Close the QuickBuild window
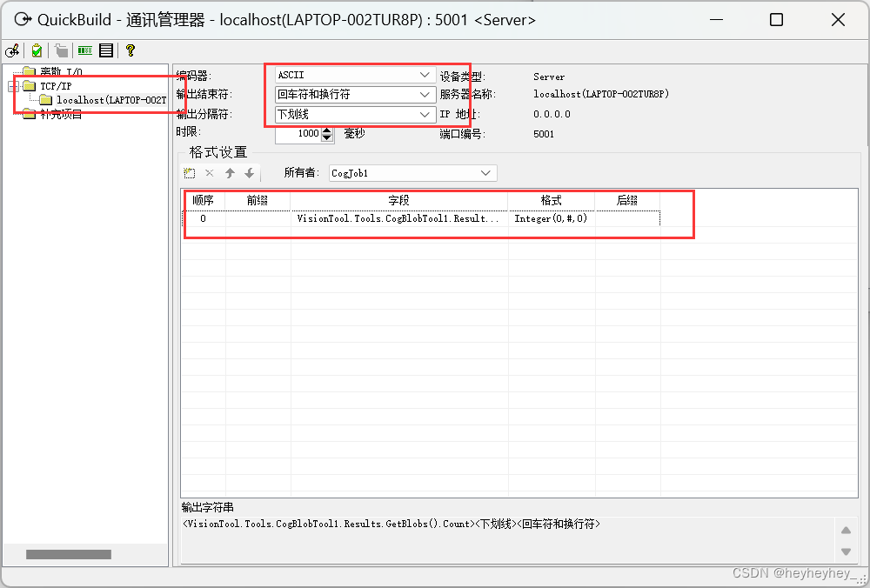 (x=838, y=20)
